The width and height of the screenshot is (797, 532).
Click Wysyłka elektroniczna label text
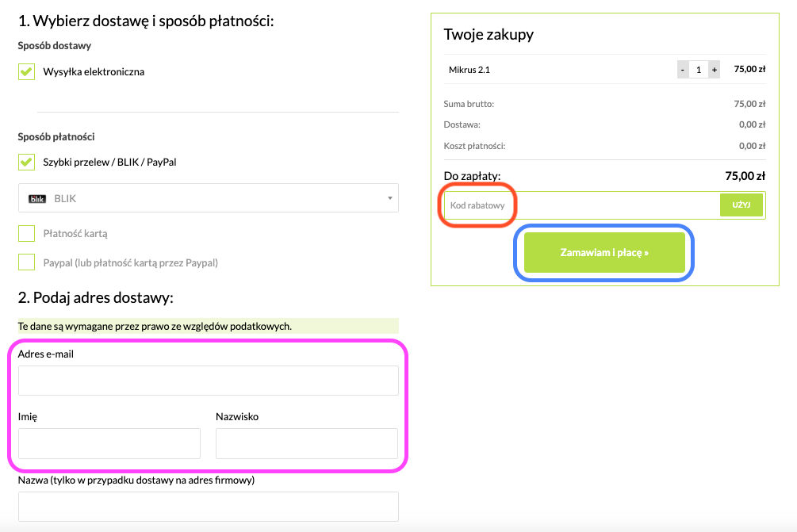point(94,72)
